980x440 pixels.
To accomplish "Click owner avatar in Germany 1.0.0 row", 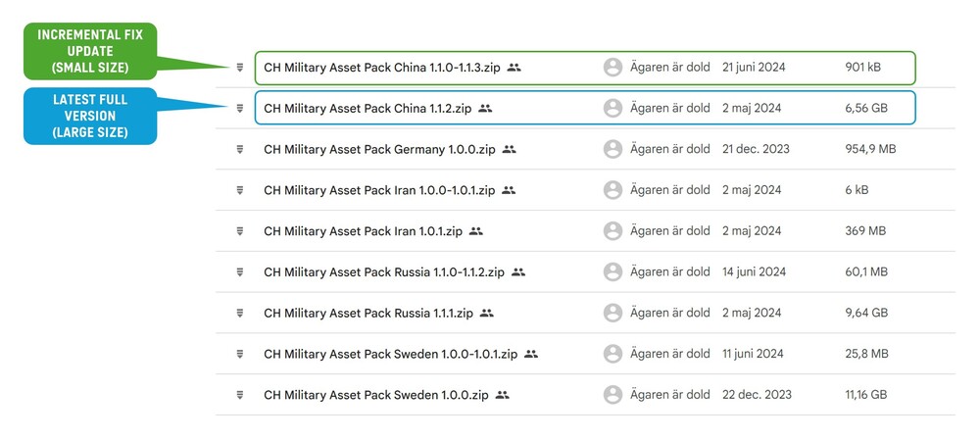I will pos(613,149).
